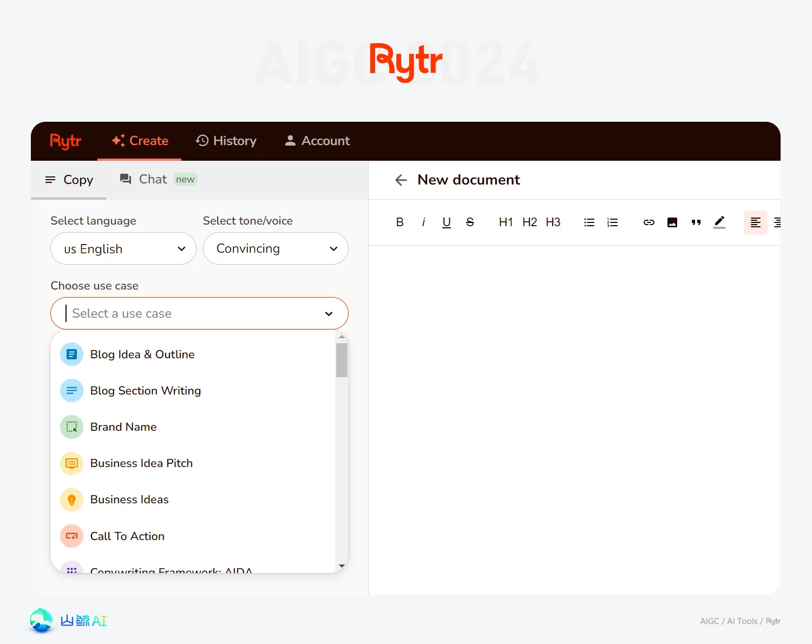Click the scrollbar up arrow in use case list
812x644 pixels.
click(342, 337)
